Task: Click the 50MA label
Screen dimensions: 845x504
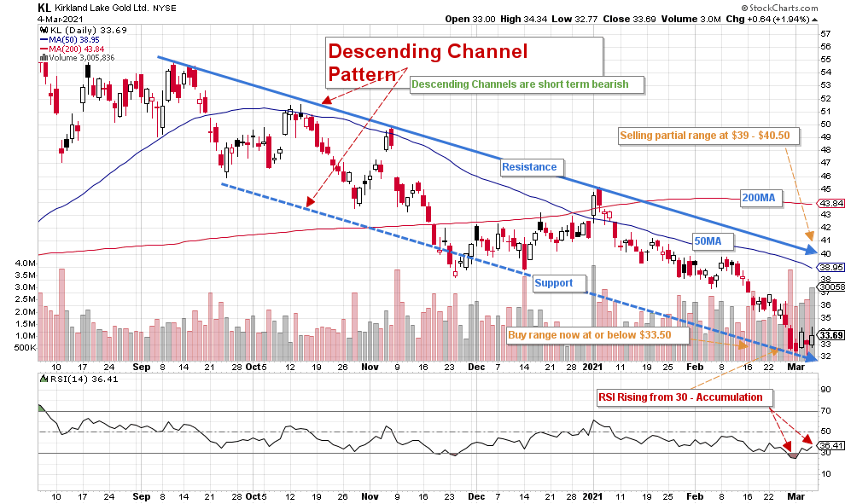Action: [x=713, y=241]
